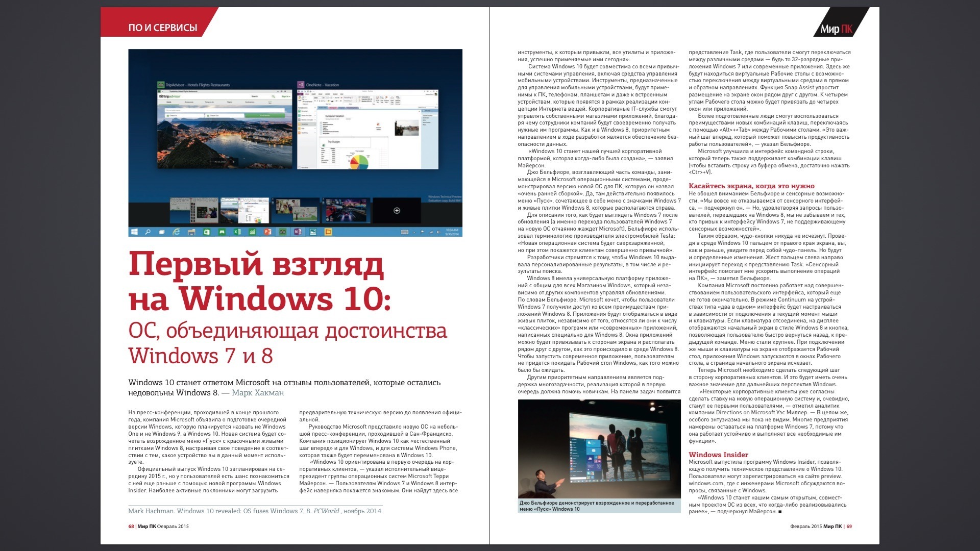Click the Task View icon in the pictured taskbar

coord(162,232)
